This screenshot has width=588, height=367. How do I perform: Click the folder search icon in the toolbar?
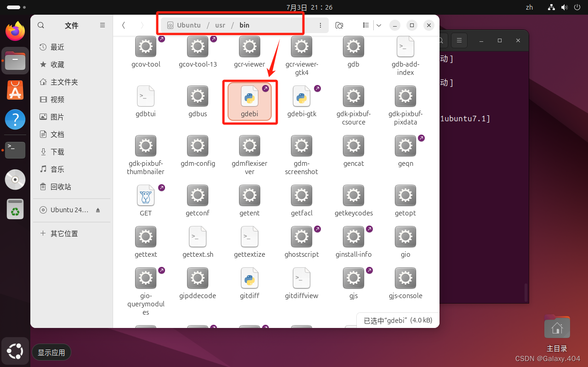[339, 25]
